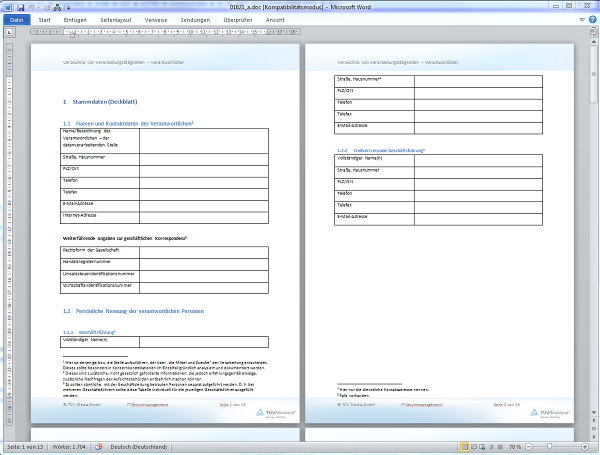
Task: Open the Undo history dropdown arrow
Action: [40, 6]
